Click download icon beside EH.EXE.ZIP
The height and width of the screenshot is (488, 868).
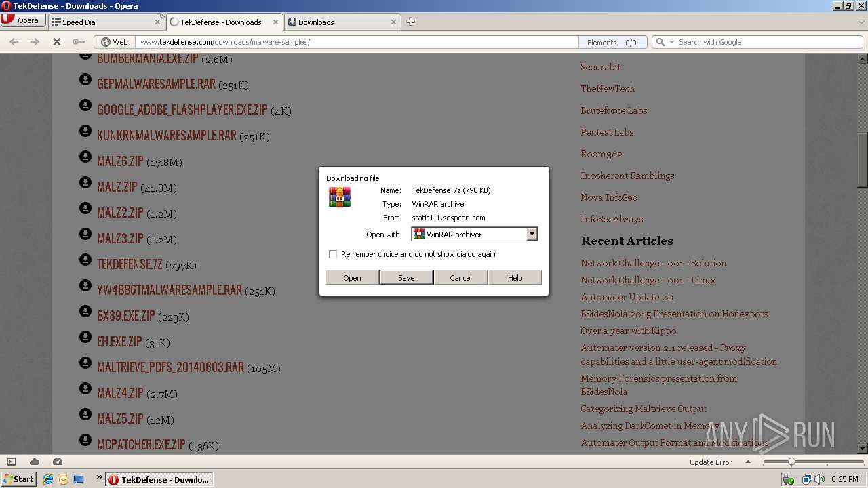point(85,337)
